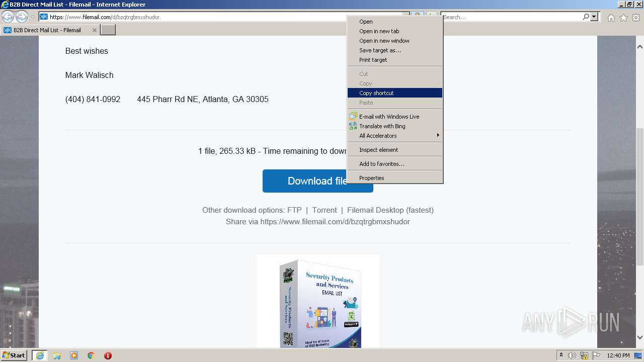The height and width of the screenshot is (362, 644).
Task: Click page scrollbar up arrow
Action: click(640, 47)
